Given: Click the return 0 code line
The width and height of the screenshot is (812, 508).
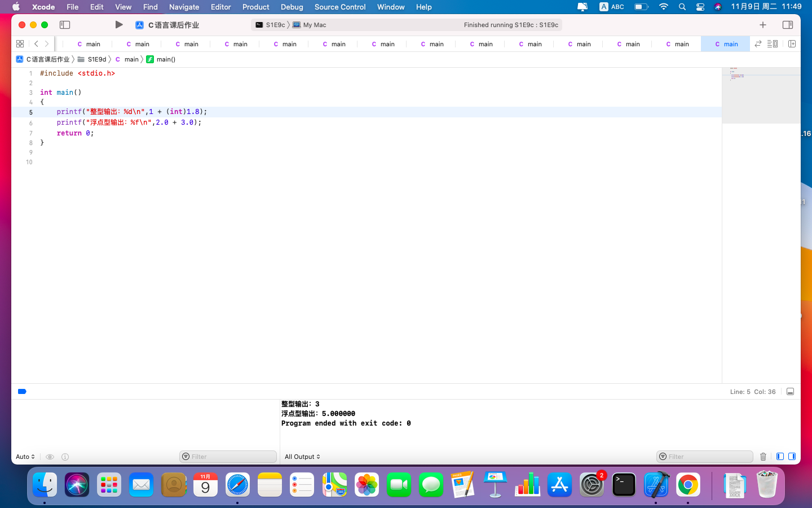Looking at the screenshot, I should (x=75, y=133).
